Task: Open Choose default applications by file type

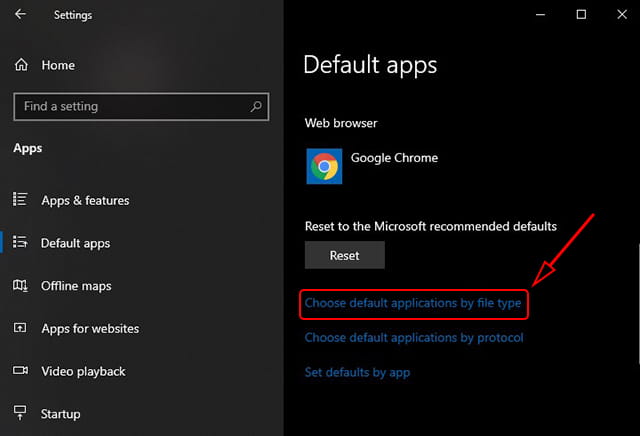Action: [413, 303]
